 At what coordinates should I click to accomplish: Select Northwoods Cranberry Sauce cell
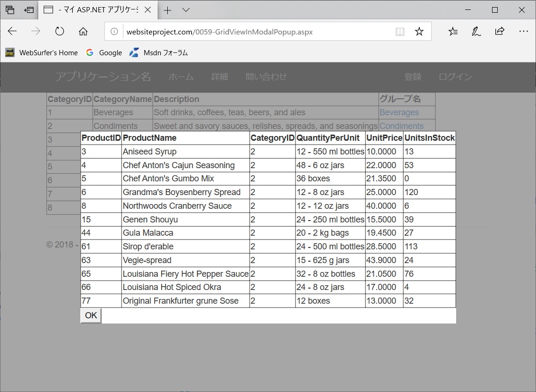pos(186,206)
